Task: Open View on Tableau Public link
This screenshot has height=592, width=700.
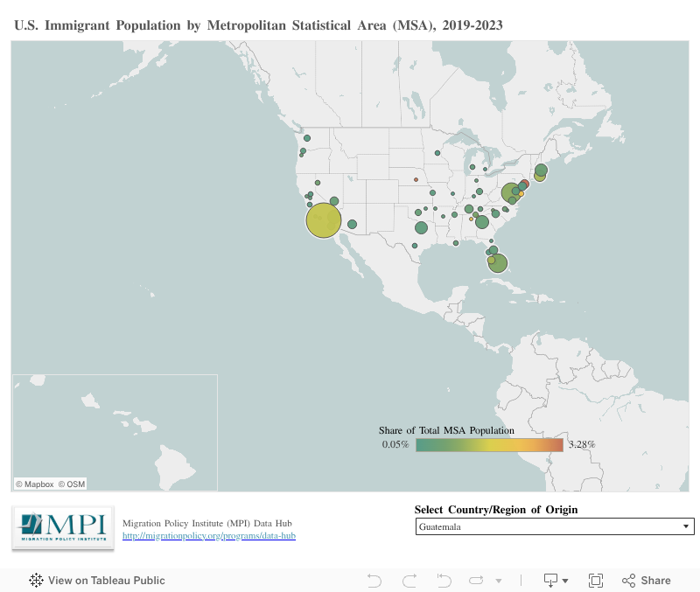Action: pyautogui.click(x=97, y=580)
